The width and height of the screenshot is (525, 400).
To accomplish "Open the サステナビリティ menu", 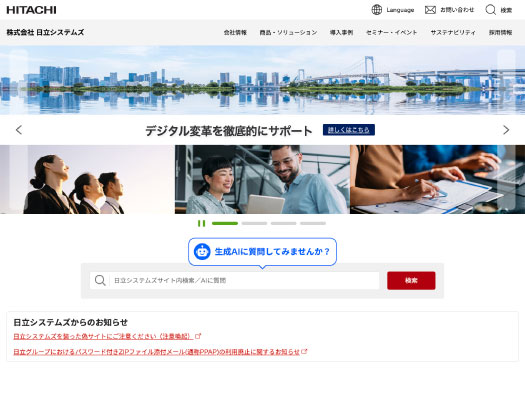I will (453, 32).
